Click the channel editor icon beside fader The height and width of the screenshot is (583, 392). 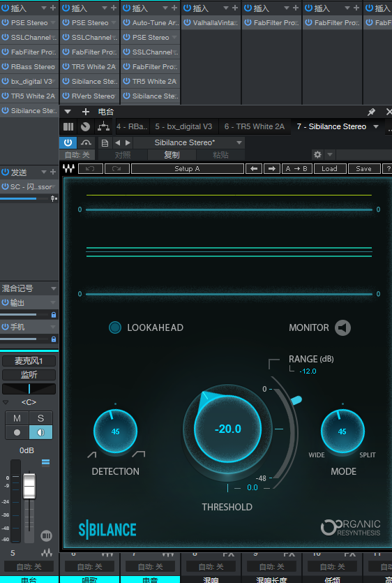47,536
